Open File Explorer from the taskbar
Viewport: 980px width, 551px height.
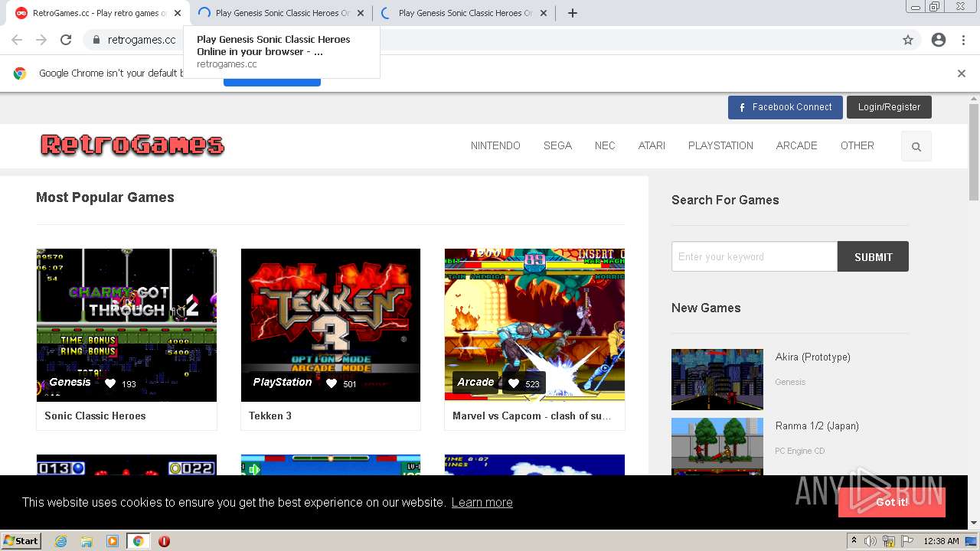point(87,541)
